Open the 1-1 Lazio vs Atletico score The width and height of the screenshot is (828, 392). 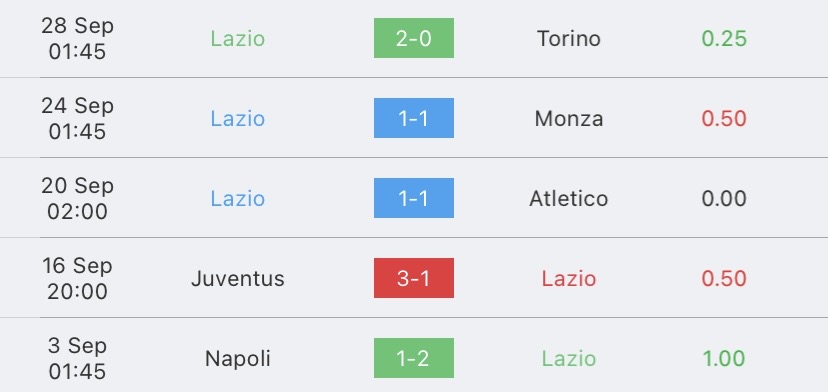[413, 198]
